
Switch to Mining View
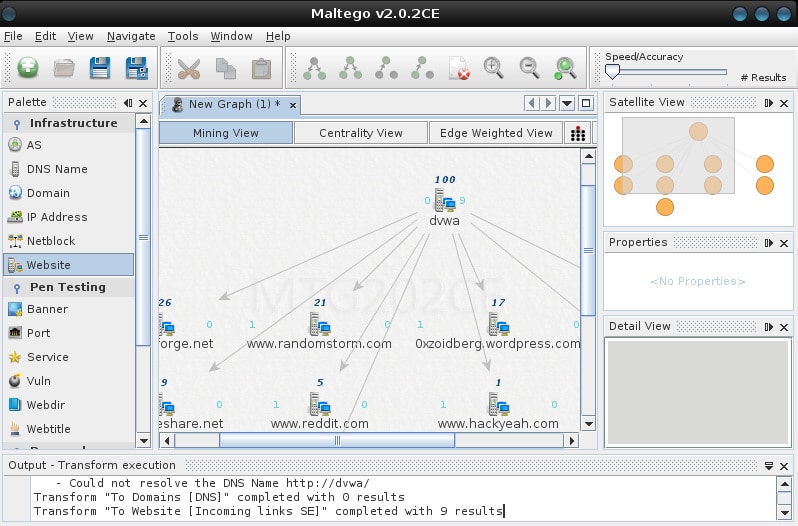point(226,133)
